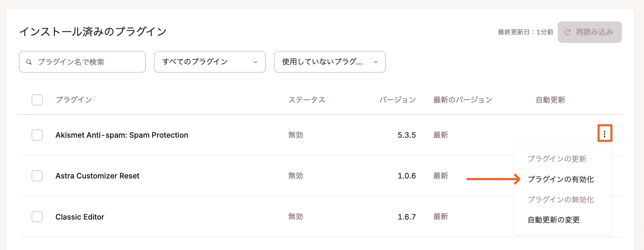Image resolution: width=644 pixels, height=250 pixels.
Task: Open the すべてのプラグイン filter dropdown
Action: click(210, 62)
